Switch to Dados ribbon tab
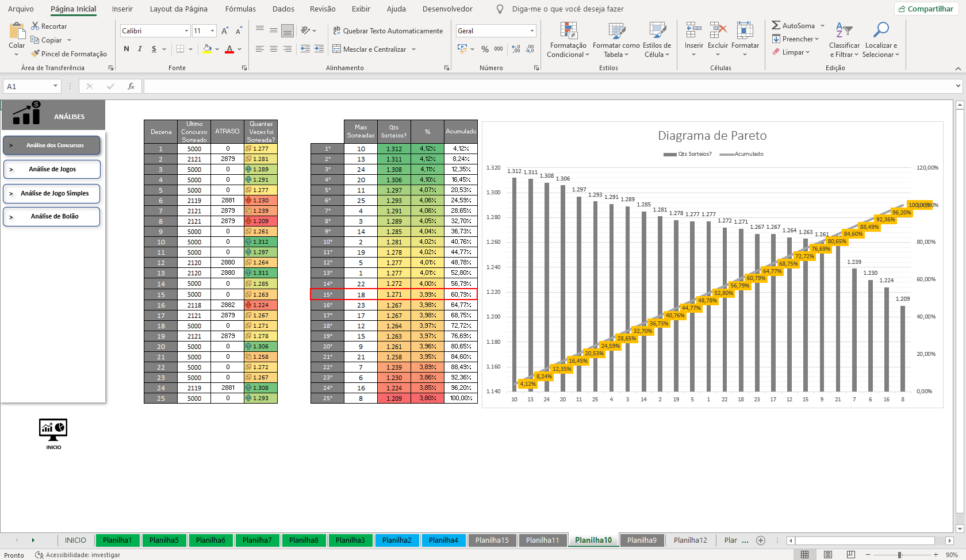 [283, 9]
